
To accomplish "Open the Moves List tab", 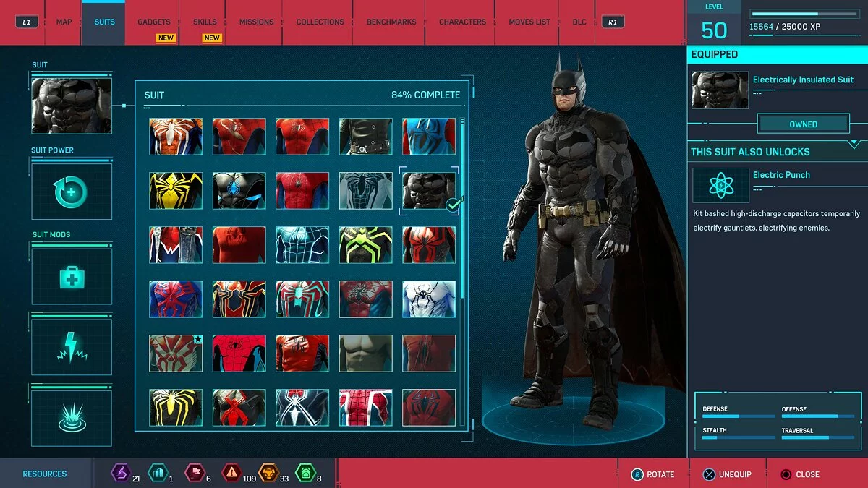I will tap(529, 22).
